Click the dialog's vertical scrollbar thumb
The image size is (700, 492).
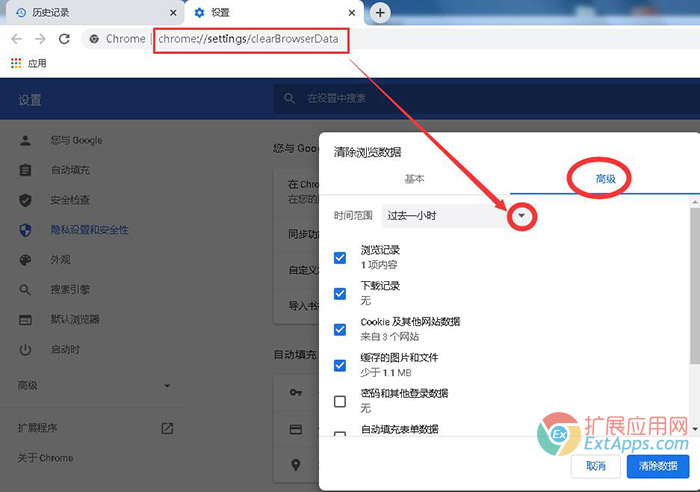[x=695, y=286]
